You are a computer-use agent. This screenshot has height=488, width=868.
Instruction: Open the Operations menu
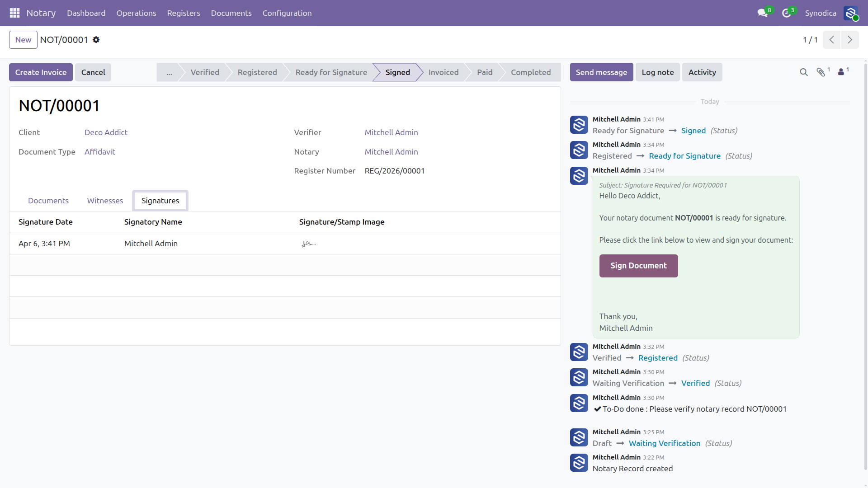click(x=136, y=13)
